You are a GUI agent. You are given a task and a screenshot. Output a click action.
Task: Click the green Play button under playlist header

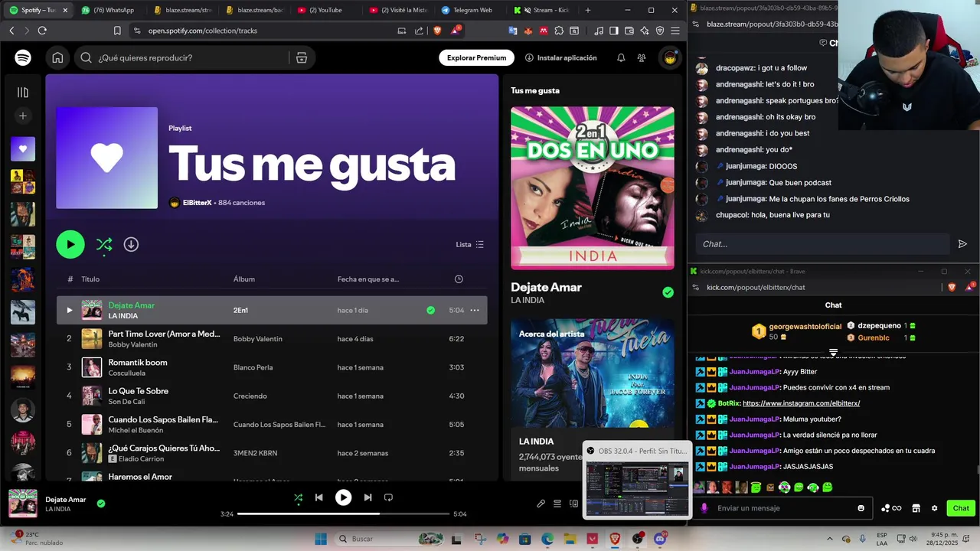pos(70,244)
